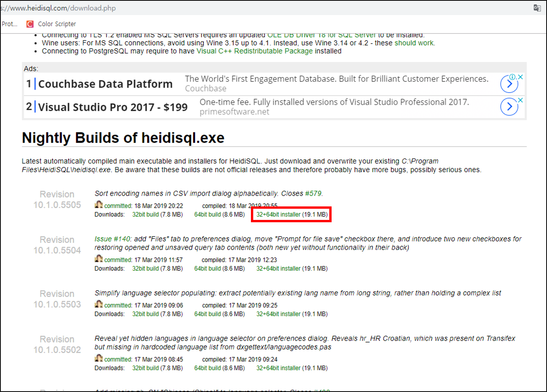Download 32bit build of revision 10.1.0.5504
Image resolution: width=547 pixels, height=392 pixels.
(x=146, y=269)
